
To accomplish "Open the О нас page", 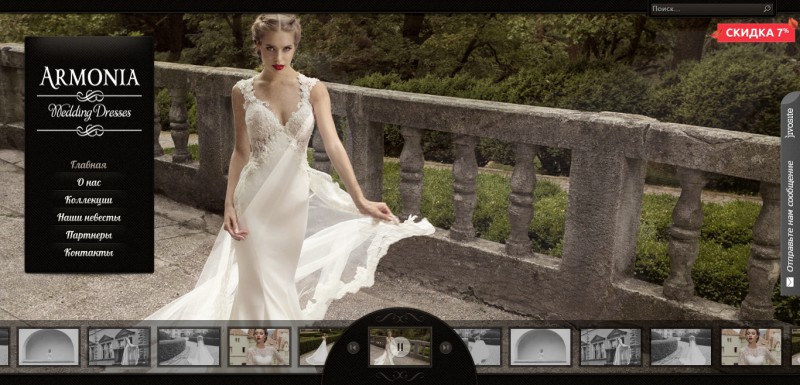I will click(x=89, y=182).
